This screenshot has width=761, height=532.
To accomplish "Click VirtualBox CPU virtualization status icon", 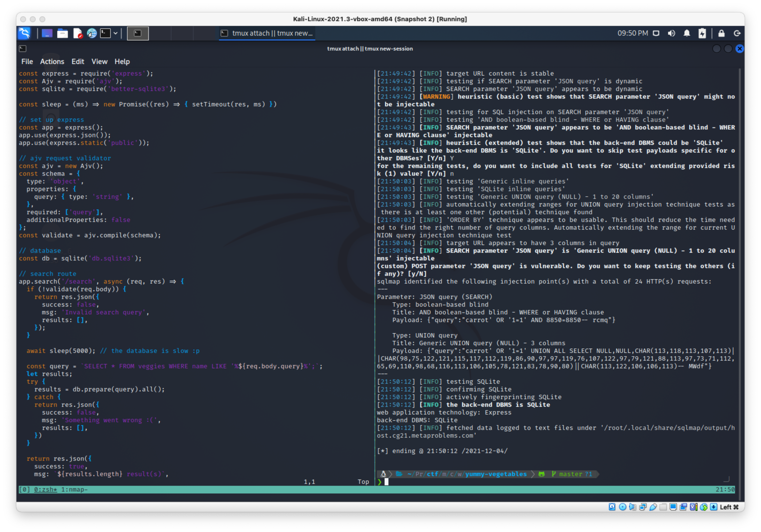I will (x=693, y=507).
